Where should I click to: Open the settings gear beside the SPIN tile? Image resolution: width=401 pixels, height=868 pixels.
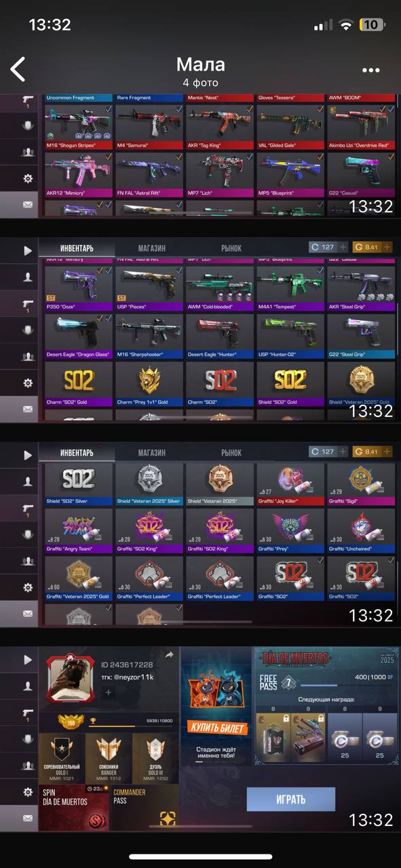(28, 791)
